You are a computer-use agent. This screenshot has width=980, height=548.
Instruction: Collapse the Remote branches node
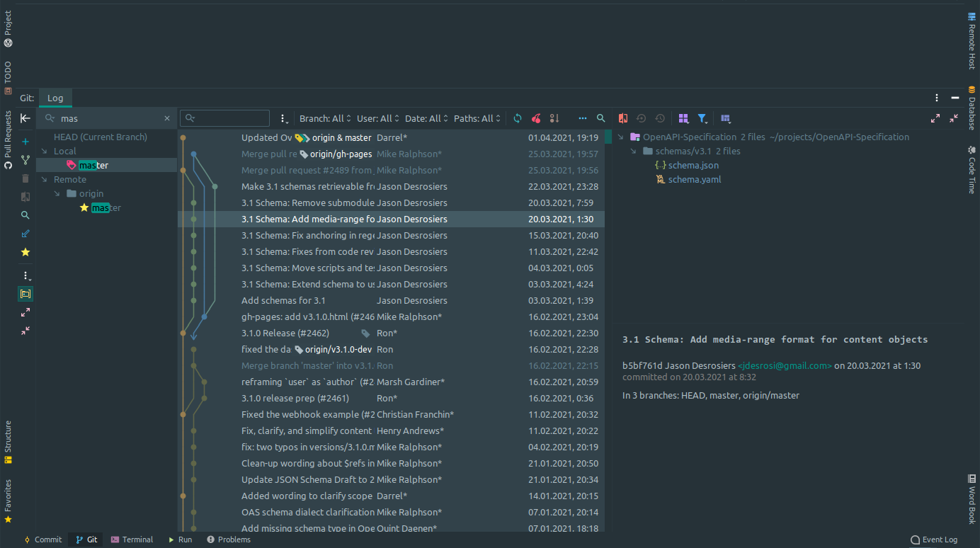tap(44, 180)
